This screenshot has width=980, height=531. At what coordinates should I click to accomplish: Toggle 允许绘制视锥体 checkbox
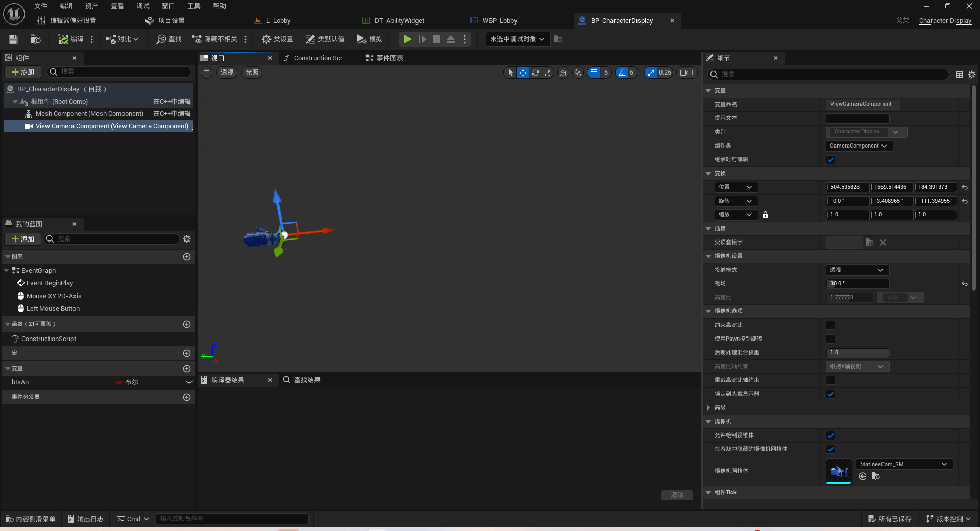pos(830,436)
